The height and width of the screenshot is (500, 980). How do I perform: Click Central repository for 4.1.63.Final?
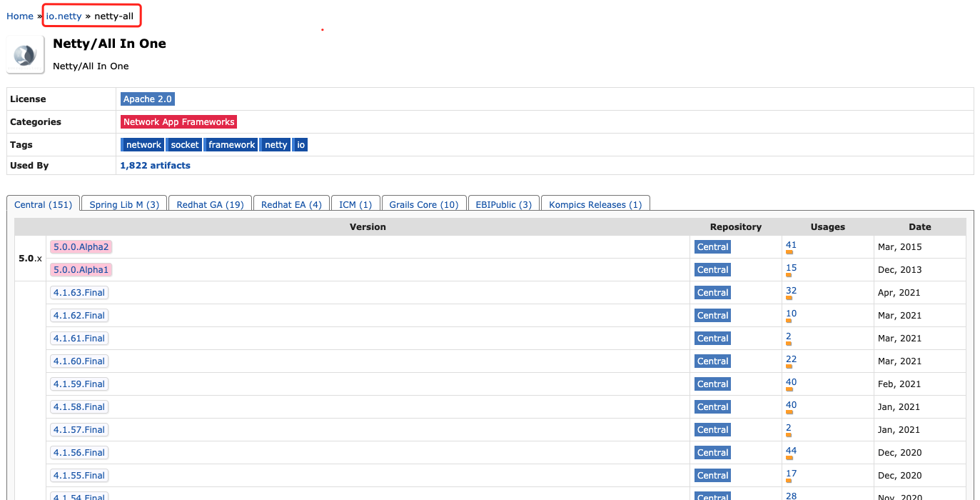[x=713, y=293]
